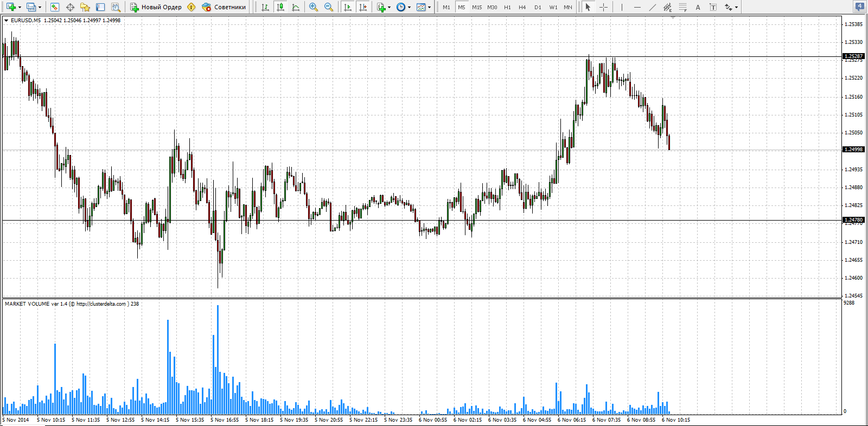Select the Fibonacci retracement tool
Image resolution: width=868 pixels, height=426 pixels.
click(x=682, y=7)
